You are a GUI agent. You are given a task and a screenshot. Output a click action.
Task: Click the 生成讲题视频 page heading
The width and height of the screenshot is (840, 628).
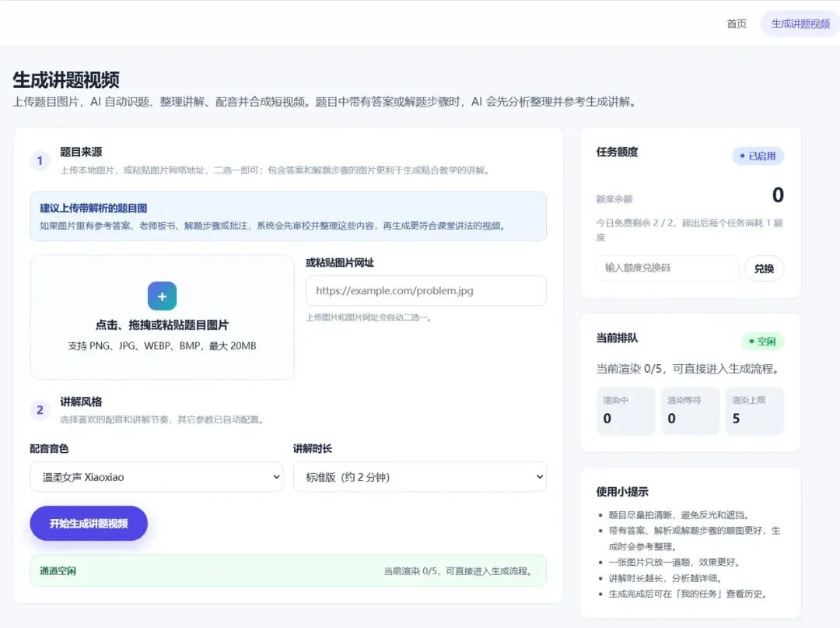(x=66, y=80)
